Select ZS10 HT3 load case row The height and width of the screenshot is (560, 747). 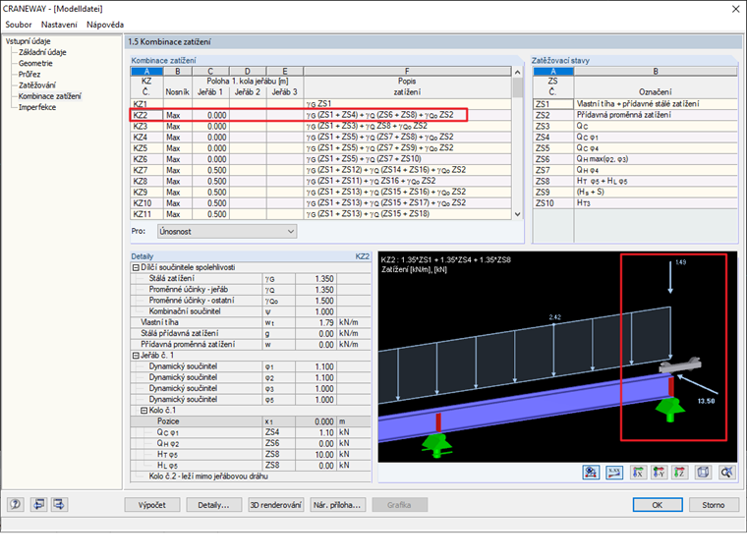(x=635, y=202)
